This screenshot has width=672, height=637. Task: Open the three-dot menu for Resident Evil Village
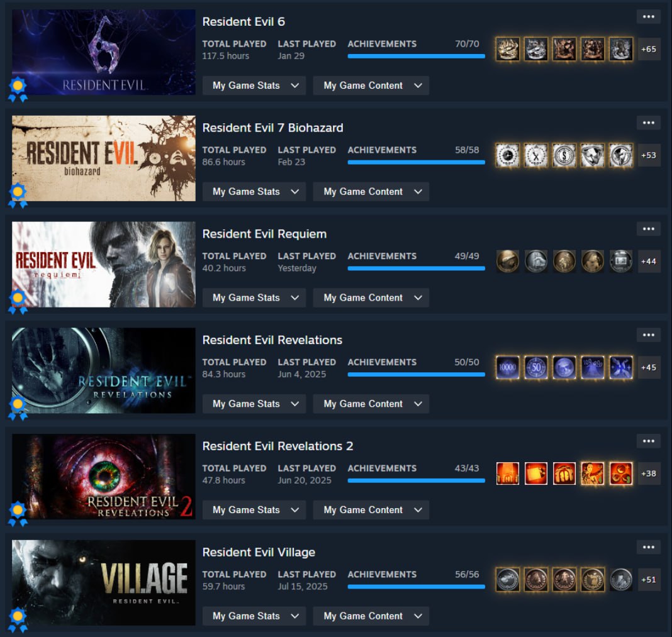[649, 547]
